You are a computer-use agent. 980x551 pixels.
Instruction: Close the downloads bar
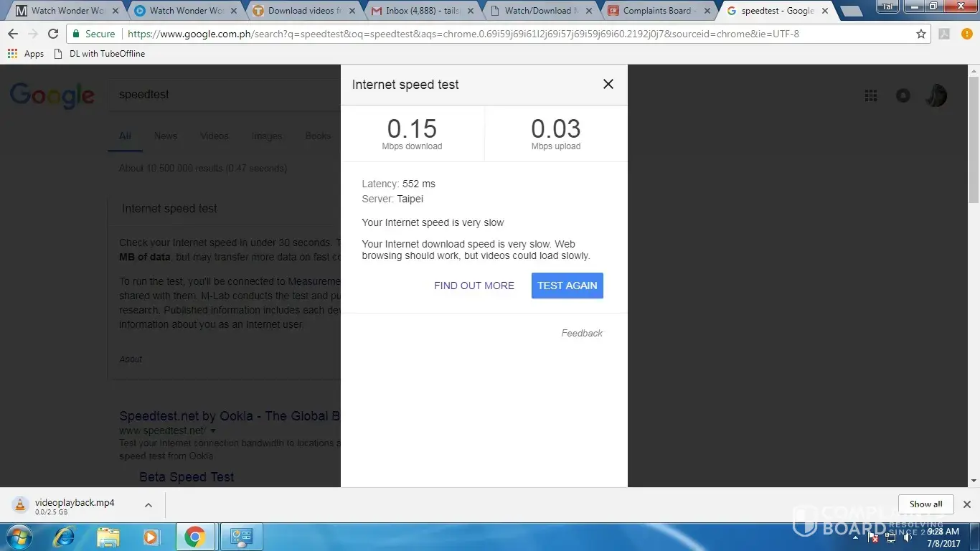click(x=966, y=504)
